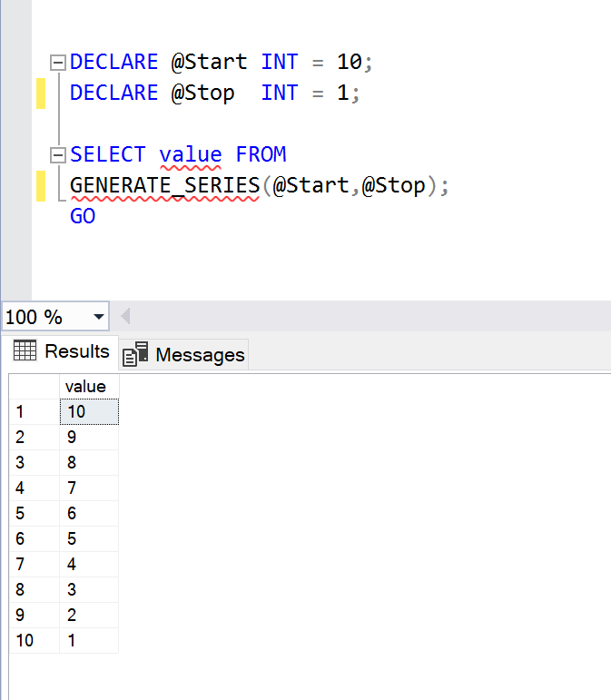611x700 pixels.
Task: Switch to the Messages tab
Action: click(x=184, y=354)
